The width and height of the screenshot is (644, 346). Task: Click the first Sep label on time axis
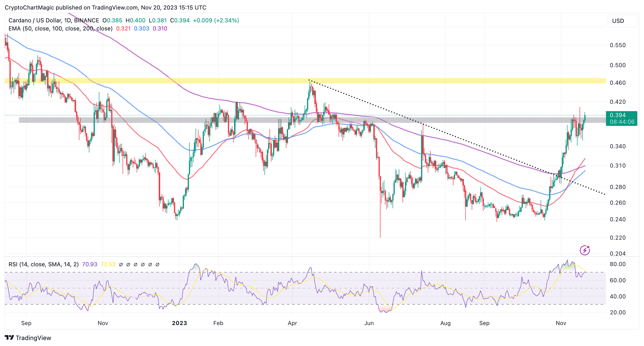(x=26, y=323)
